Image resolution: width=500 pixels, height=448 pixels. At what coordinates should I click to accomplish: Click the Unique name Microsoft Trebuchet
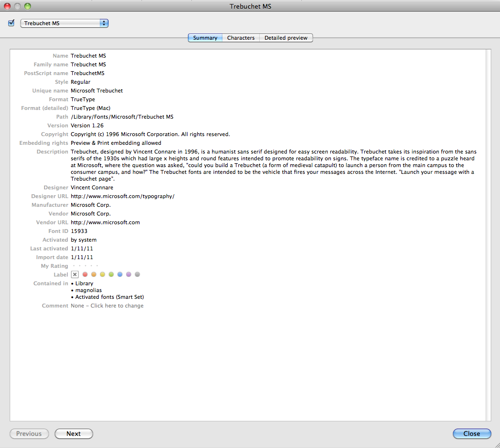coord(96,91)
